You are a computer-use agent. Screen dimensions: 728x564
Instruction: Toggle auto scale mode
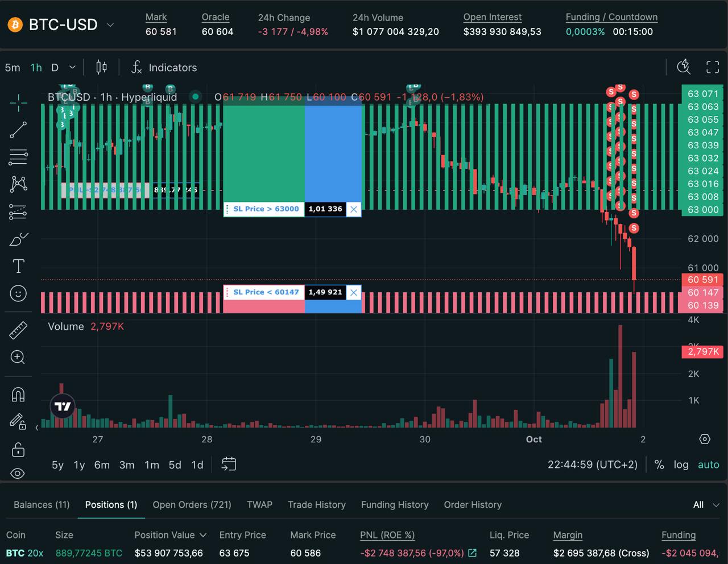coord(708,465)
